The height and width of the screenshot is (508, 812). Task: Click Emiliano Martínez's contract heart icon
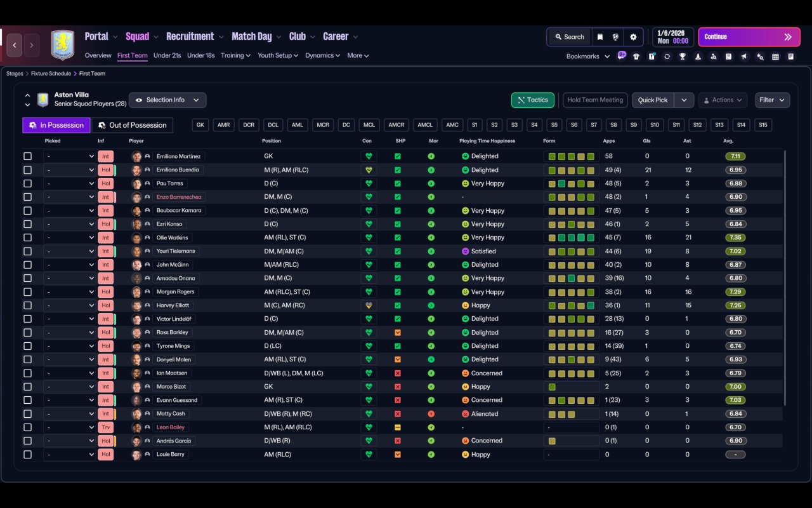click(369, 156)
